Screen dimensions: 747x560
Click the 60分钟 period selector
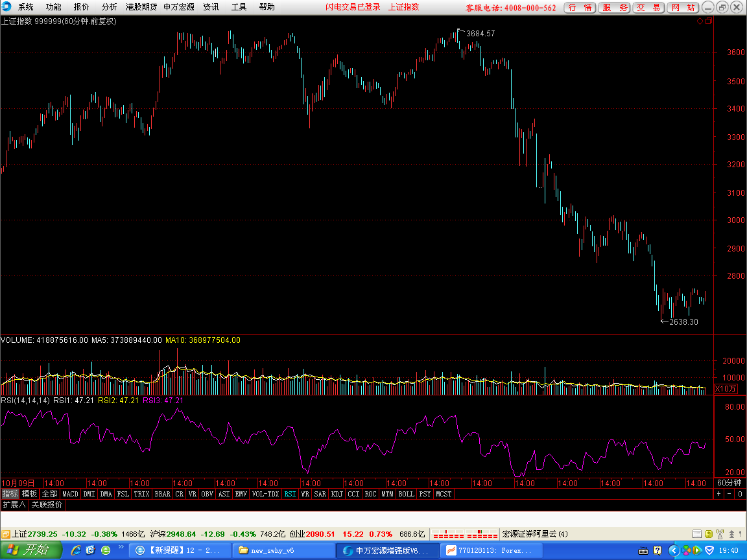tap(729, 482)
